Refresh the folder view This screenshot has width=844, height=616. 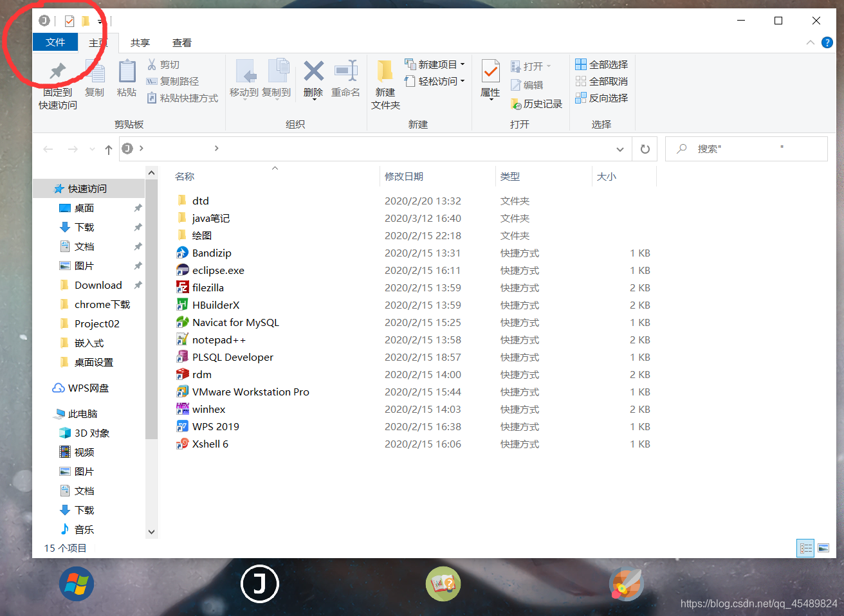click(645, 149)
